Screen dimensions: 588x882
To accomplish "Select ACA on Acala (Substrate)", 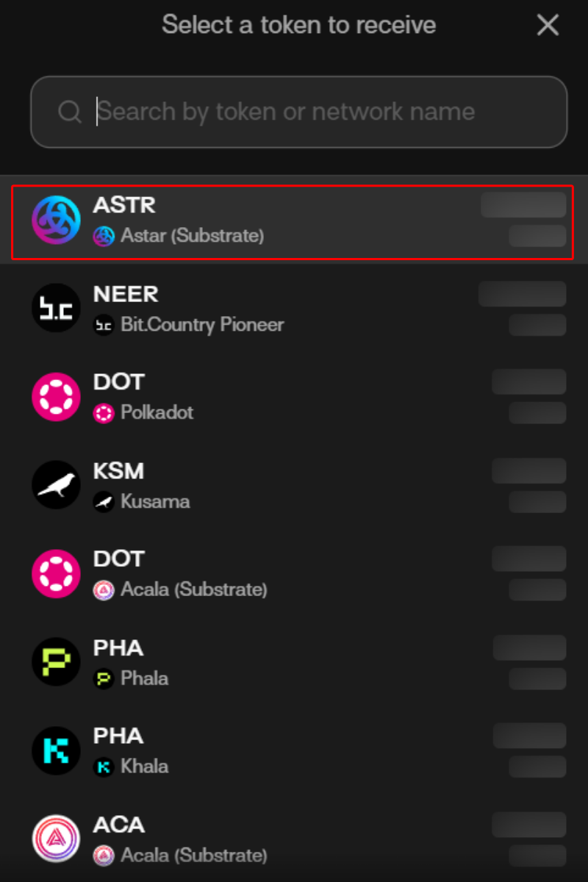I will click(x=294, y=839).
